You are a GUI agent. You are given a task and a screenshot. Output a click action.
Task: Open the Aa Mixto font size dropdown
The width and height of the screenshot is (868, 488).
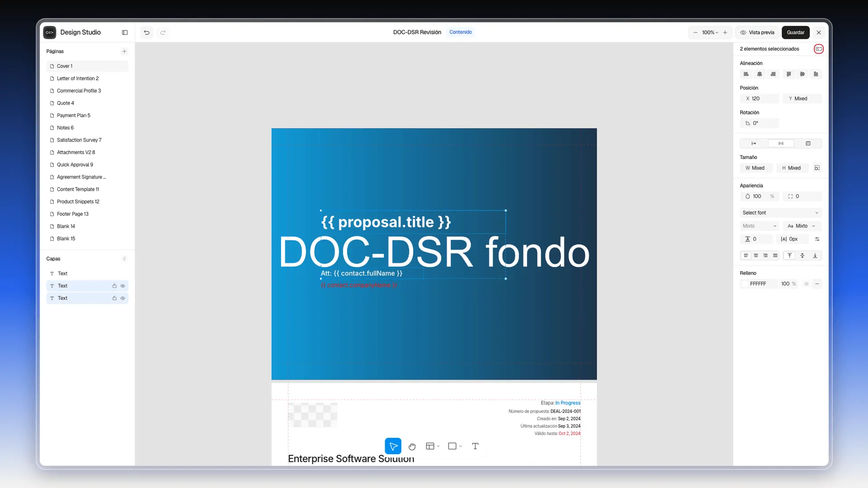tap(802, 226)
